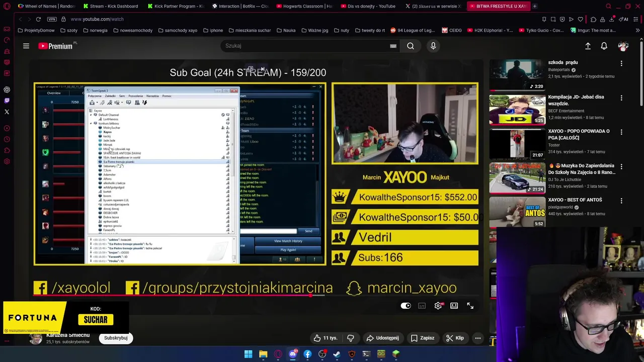Open the CEIDG bookmark

click(x=452, y=30)
